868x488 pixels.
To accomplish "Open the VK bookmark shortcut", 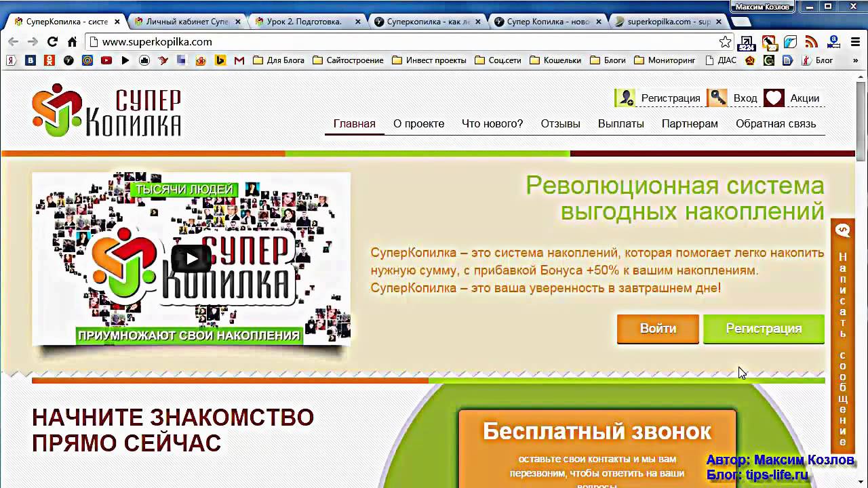I will click(x=30, y=60).
